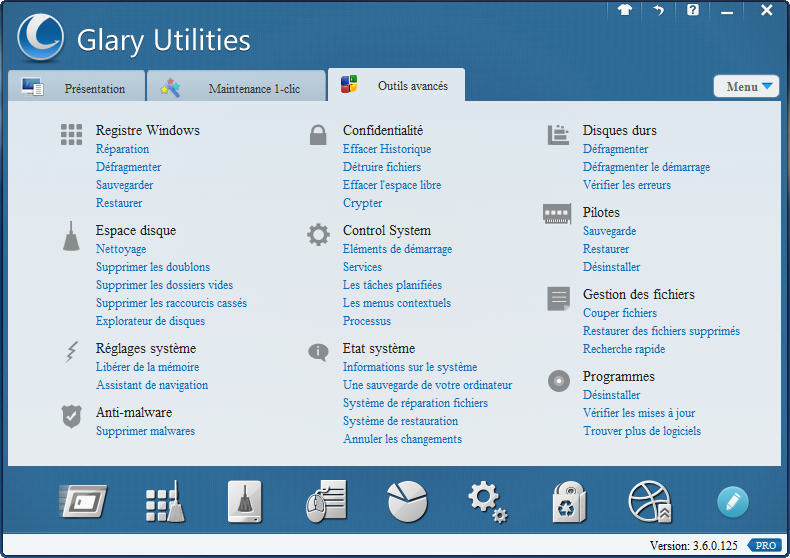Launch the disk space analyzer pie chart icon

click(x=408, y=501)
